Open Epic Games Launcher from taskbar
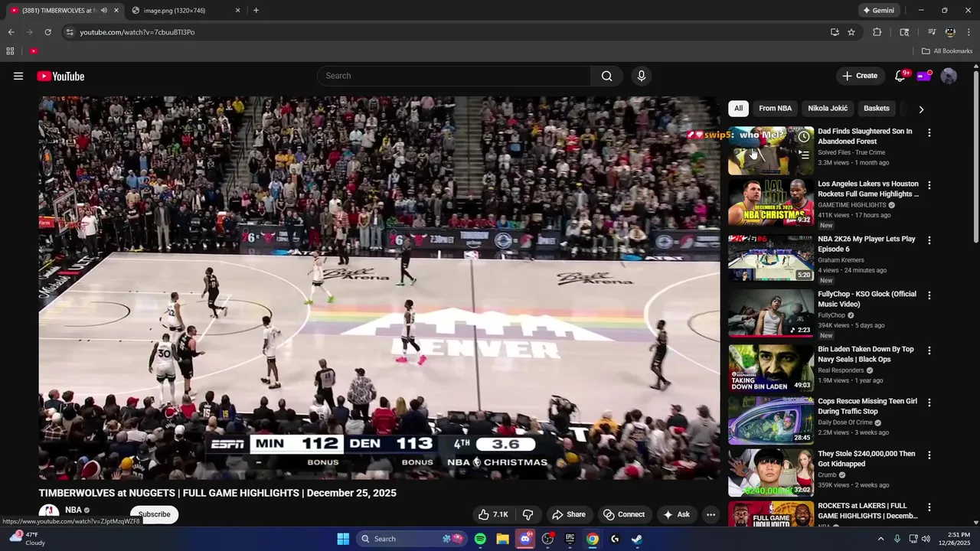Image resolution: width=980 pixels, height=551 pixels. 570,539
